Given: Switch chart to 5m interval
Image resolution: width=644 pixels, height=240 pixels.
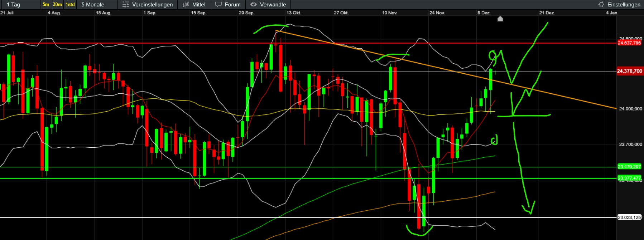Looking at the screenshot, I should (x=46, y=5).
